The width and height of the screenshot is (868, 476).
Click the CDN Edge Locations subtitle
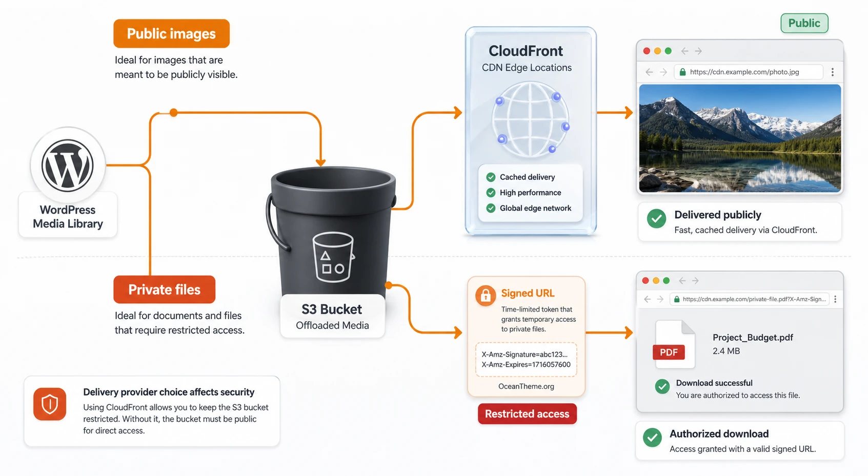(527, 68)
